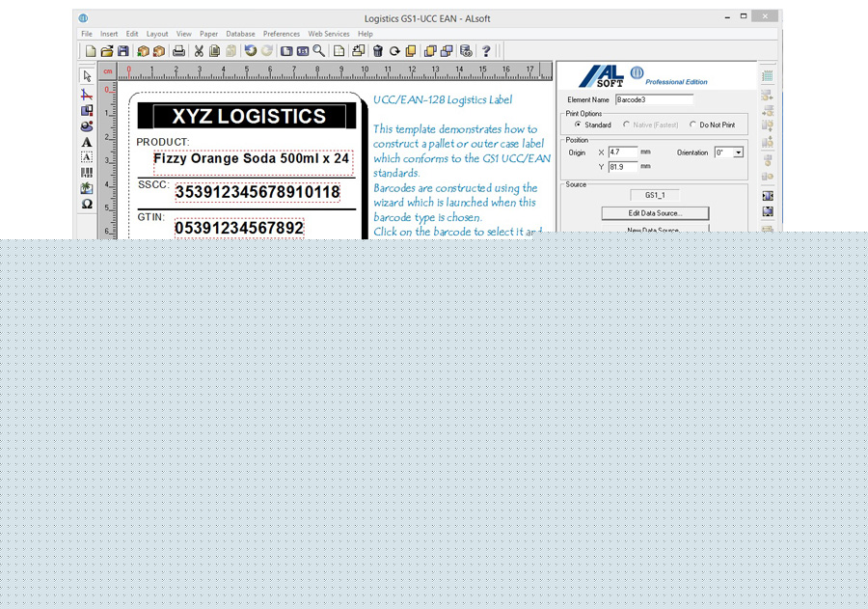Click the Print icon in toolbar
Image resolution: width=868 pixels, height=609 pixels.
[178, 51]
